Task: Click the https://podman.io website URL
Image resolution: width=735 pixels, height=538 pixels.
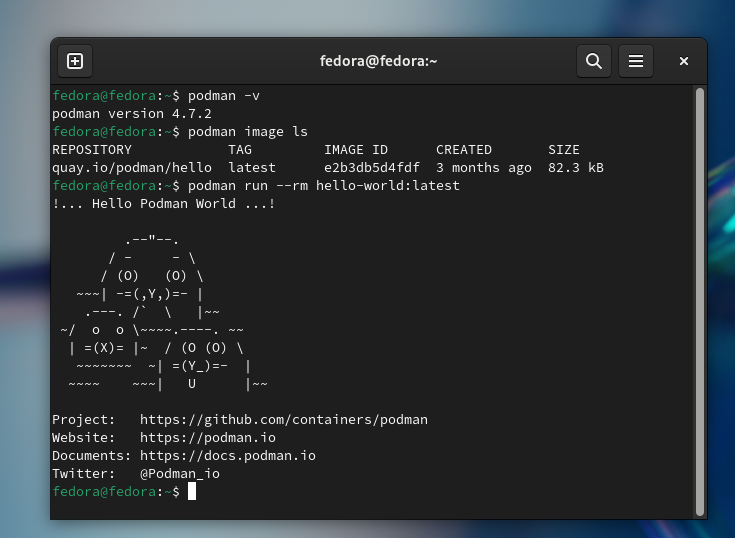Action: (x=208, y=438)
